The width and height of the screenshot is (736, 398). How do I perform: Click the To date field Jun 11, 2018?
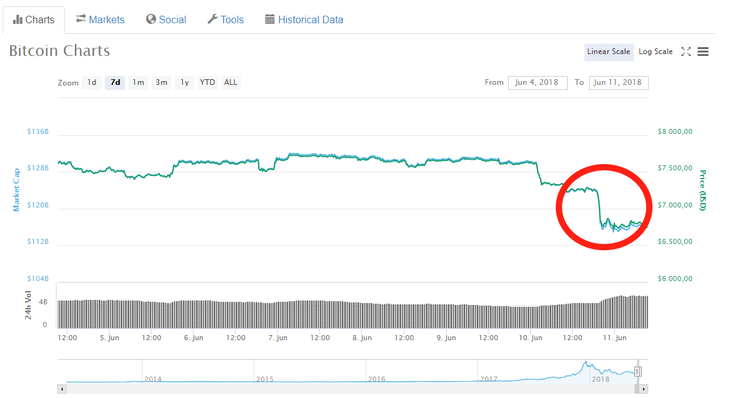(x=619, y=83)
